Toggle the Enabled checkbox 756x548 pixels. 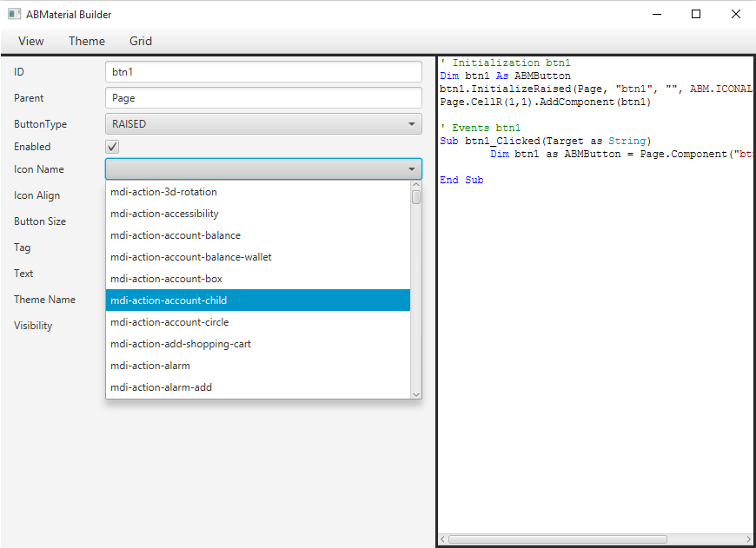click(112, 147)
